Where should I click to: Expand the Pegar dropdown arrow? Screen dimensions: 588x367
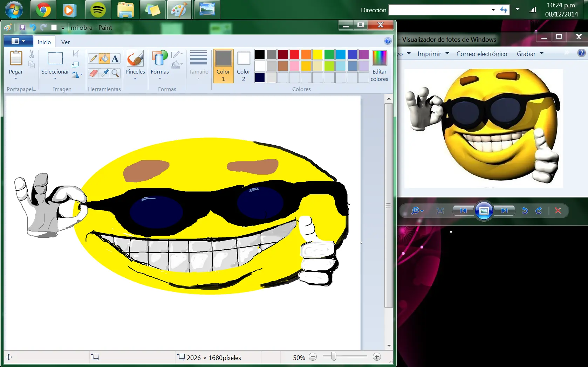coord(16,78)
